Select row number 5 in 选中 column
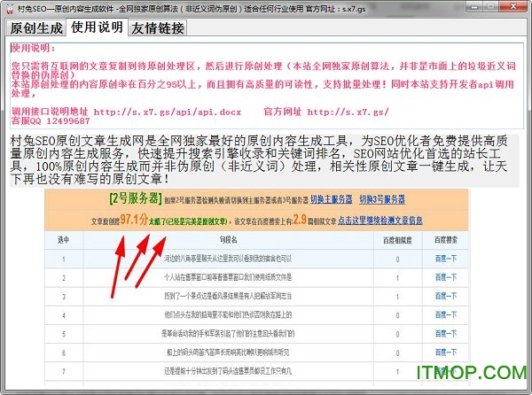This screenshot has height=395, width=532. tap(64, 334)
